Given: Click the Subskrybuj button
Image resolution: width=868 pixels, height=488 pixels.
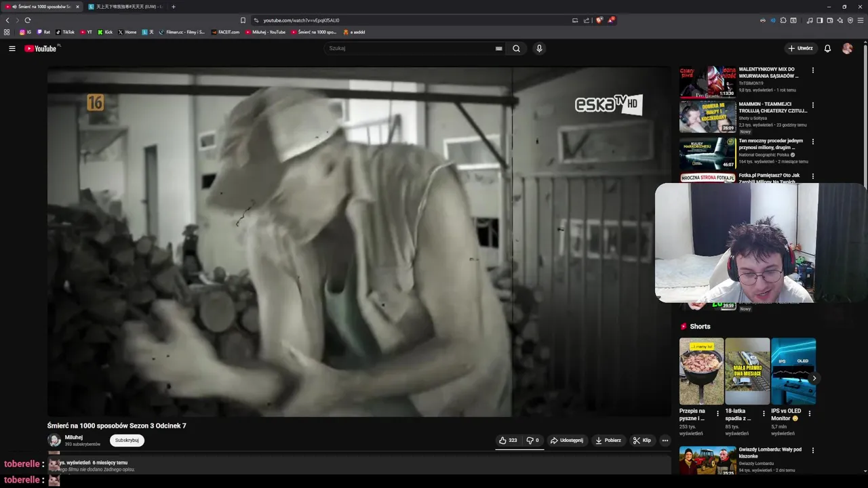Looking at the screenshot, I should pyautogui.click(x=127, y=440).
